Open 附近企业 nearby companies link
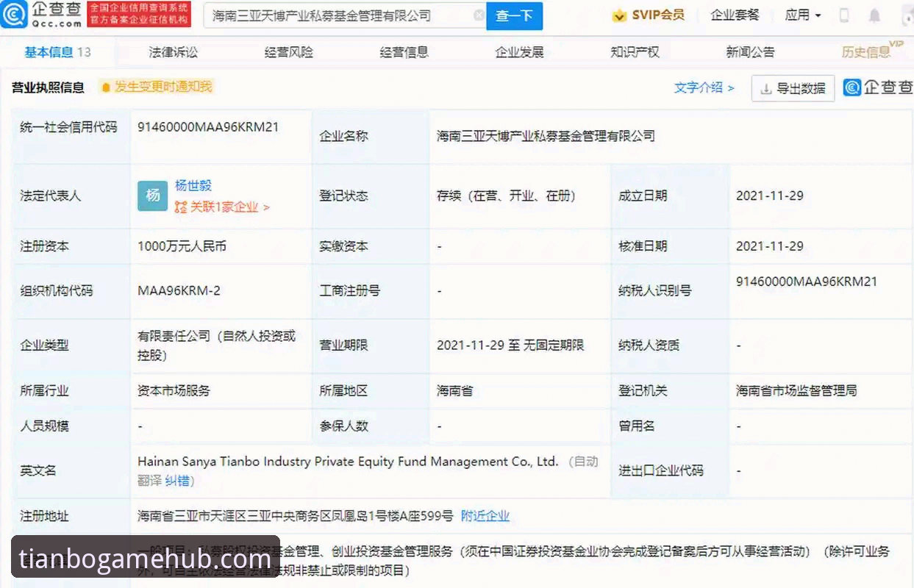Viewport: 914px width, 588px height. 485,517
